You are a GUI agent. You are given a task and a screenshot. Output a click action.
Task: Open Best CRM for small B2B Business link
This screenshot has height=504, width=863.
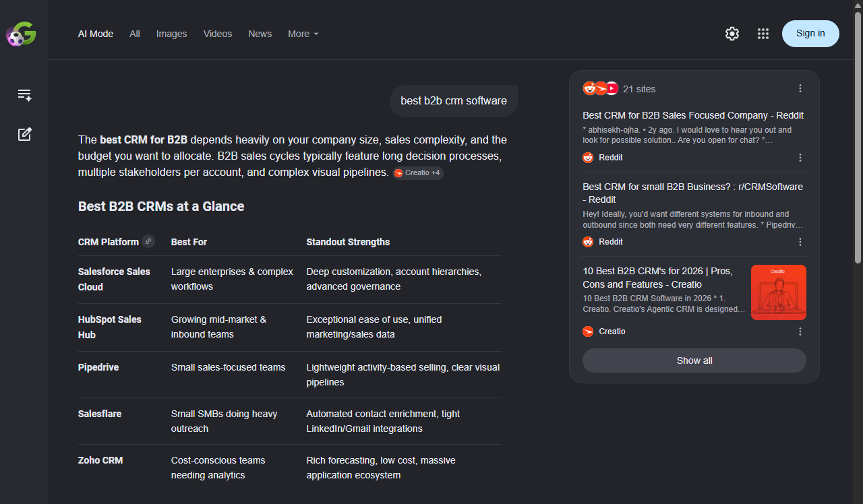point(693,193)
